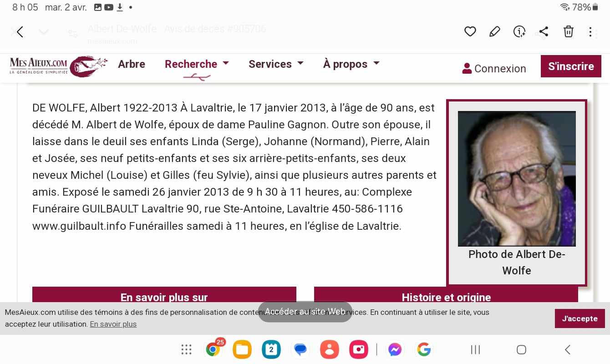Tap the share icon

tap(544, 31)
